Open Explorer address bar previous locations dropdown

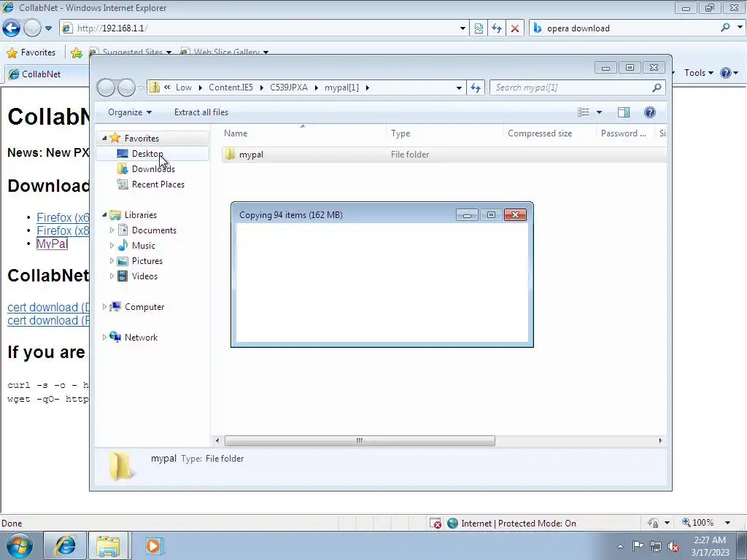tap(459, 87)
